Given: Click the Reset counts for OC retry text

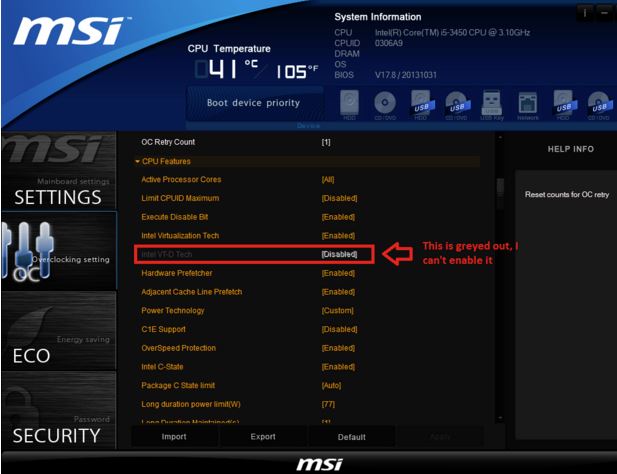Looking at the screenshot, I should (567, 194).
